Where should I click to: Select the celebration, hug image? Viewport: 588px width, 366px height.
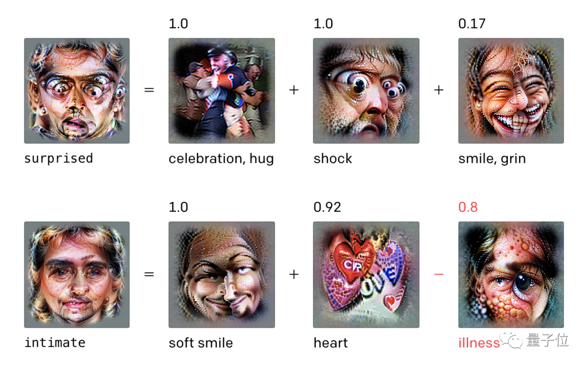coord(222,91)
